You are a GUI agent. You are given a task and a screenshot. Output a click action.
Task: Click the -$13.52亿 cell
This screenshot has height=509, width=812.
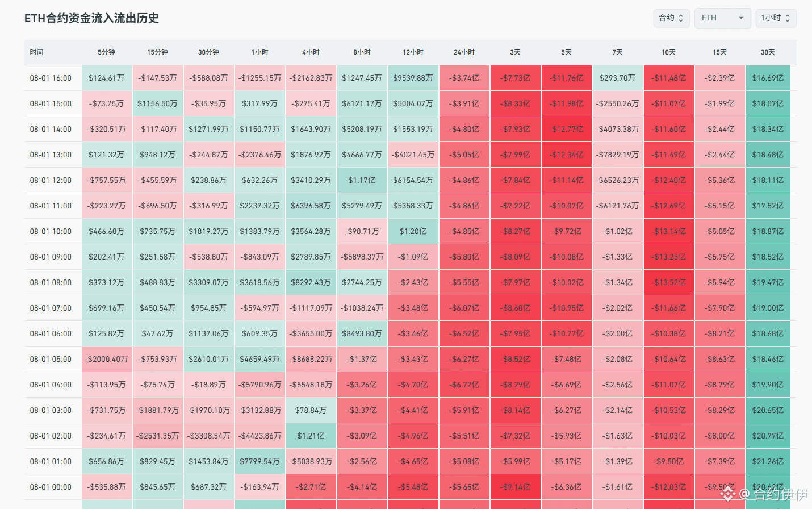point(669,282)
